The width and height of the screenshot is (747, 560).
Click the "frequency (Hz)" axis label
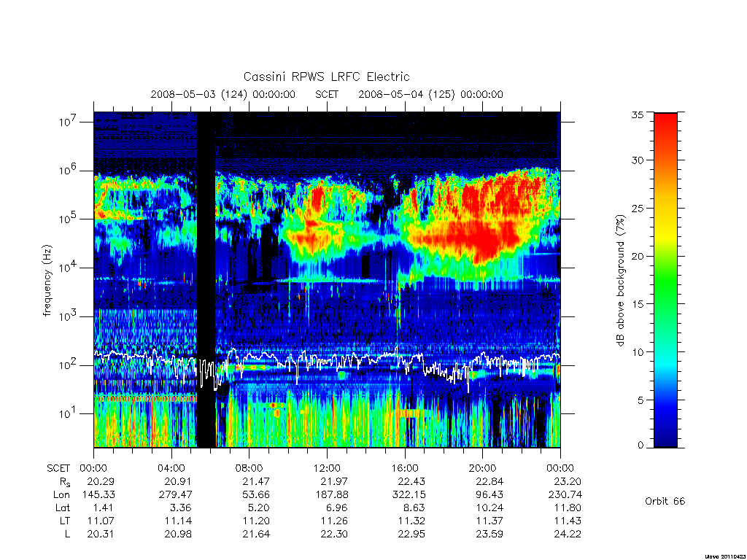47,281
